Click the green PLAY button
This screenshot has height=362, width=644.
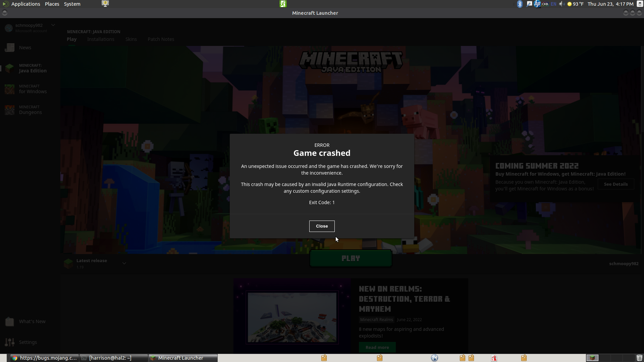[351, 258]
